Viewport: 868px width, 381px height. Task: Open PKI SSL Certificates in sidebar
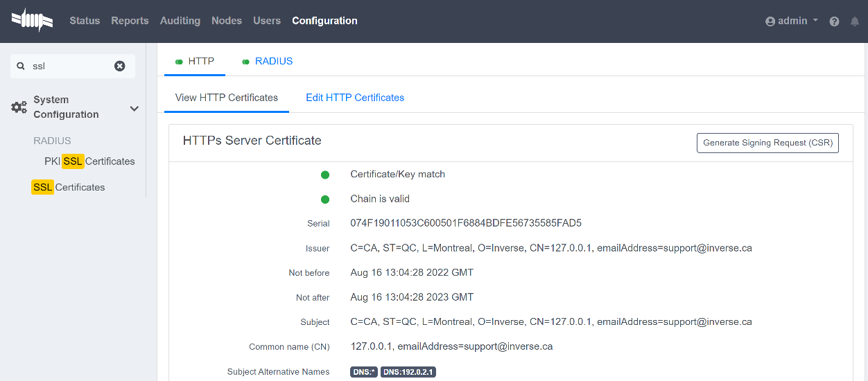(89, 161)
